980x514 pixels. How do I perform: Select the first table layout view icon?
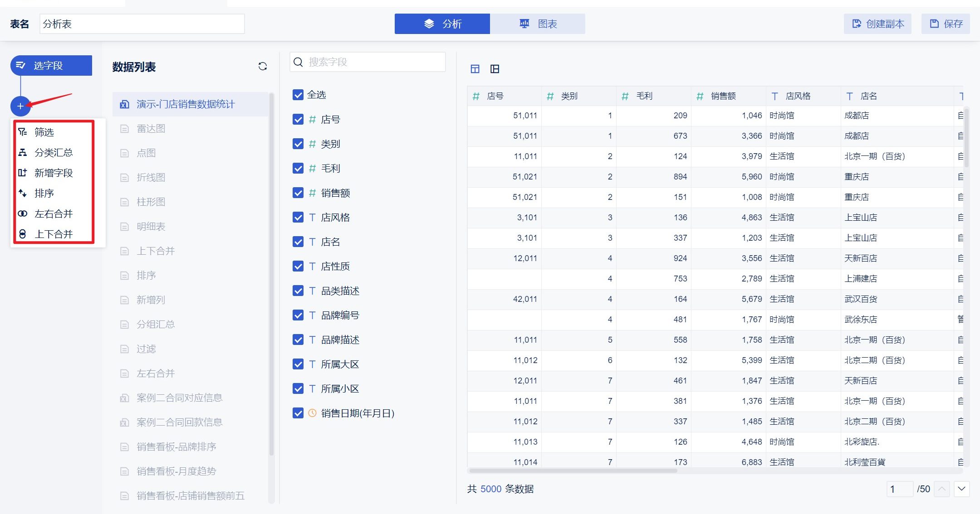coord(475,69)
